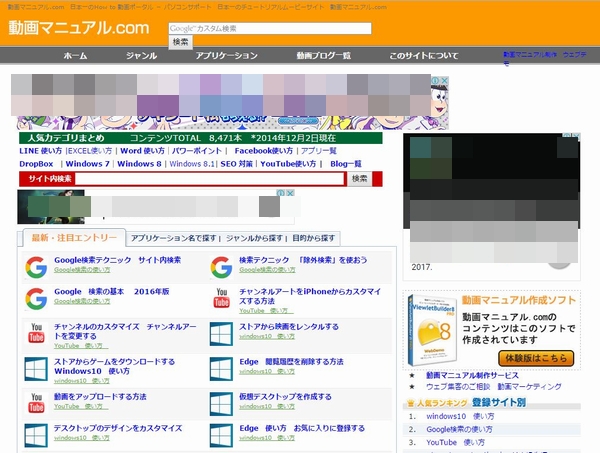Select the 目的から探す tab

(314, 238)
